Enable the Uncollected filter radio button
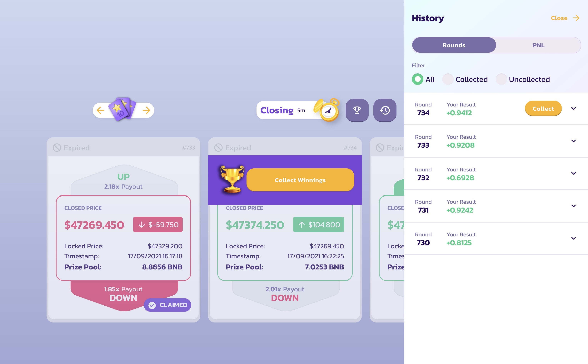 pyautogui.click(x=501, y=79)
